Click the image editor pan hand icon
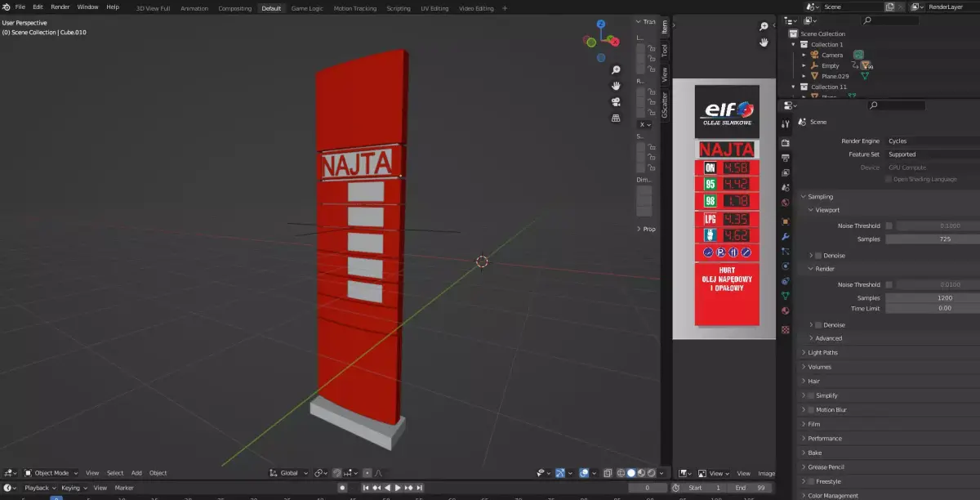This screenshot has width=980, height=500. (764, 42)
